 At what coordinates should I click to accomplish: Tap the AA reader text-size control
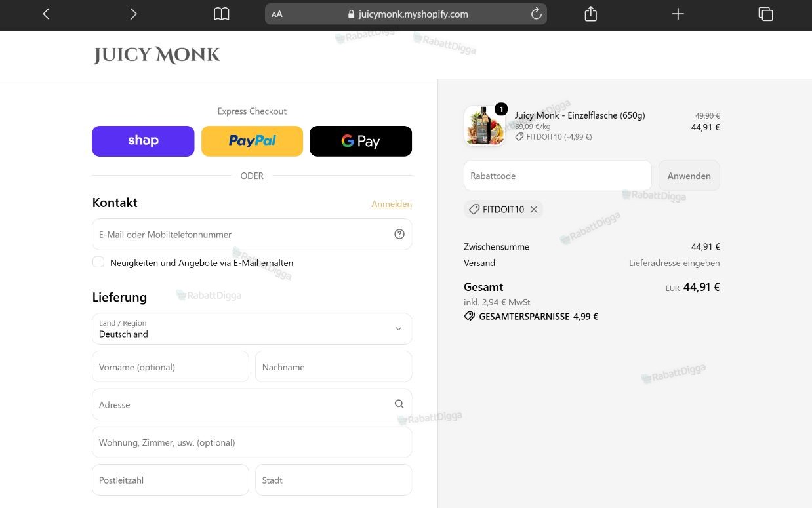pyautogui.click(x=277, y=14)
